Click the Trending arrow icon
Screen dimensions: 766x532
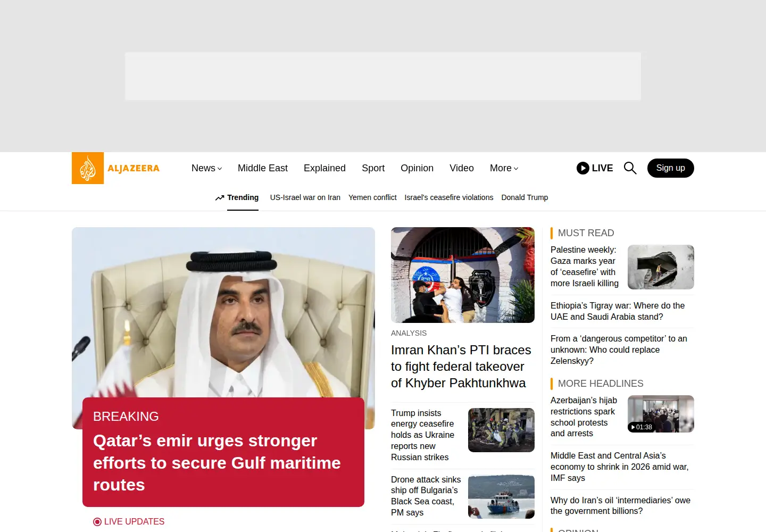tap(220, 198)
